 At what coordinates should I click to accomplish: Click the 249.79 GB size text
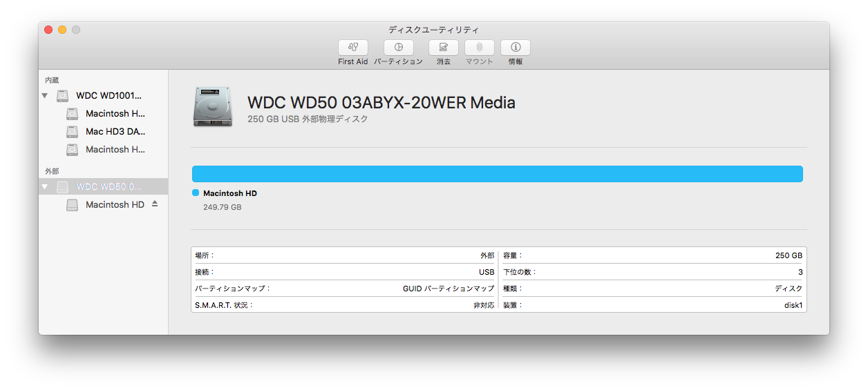223,207
